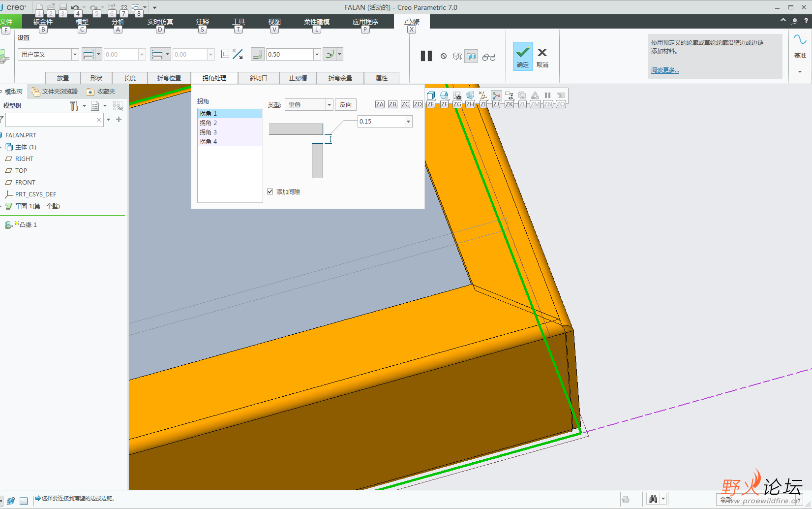
Task: Open the tree list display dropdown arrow
Action: 105,105
